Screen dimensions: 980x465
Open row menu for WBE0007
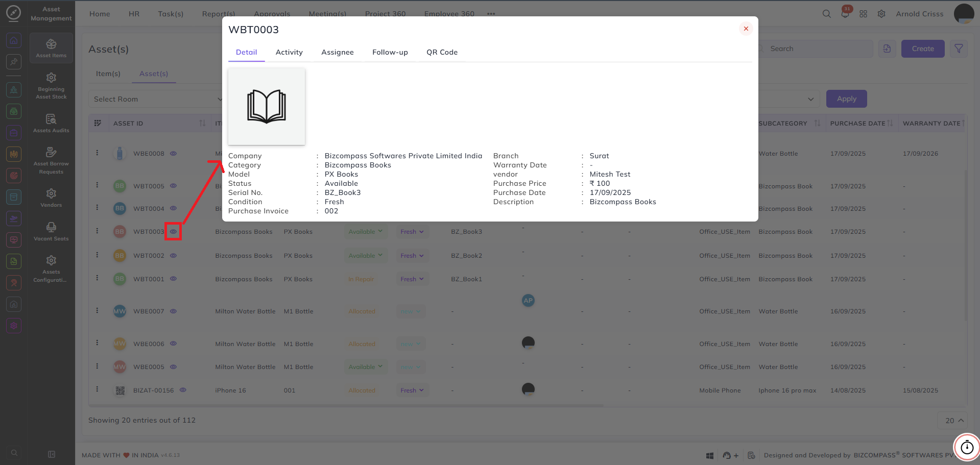coord(97,310)
